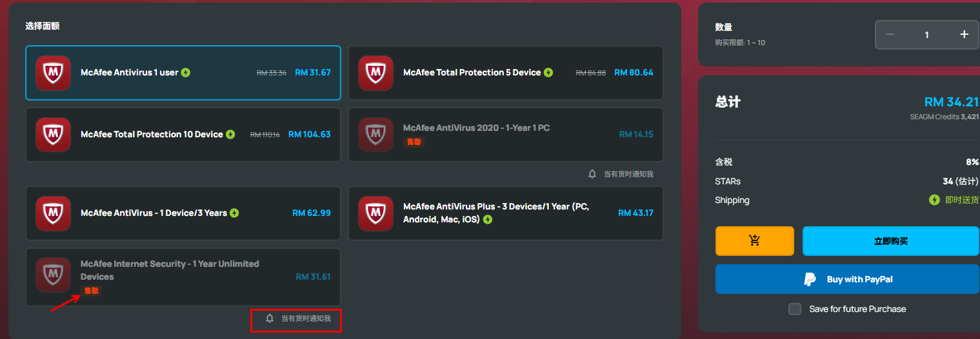
Task: Select McAfee Antivirus 1 user card
Action: [x=183, y=73]
